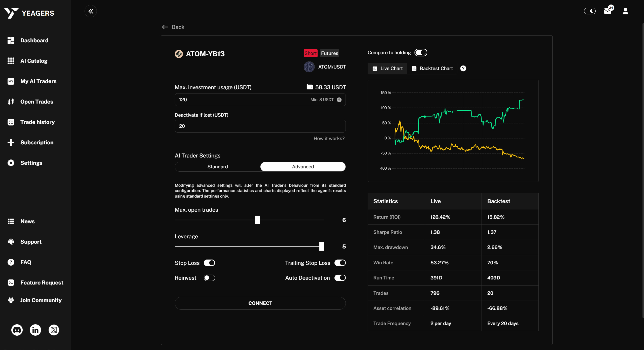Screen dimensions: 644x350
Task: Go Back to previous page
Action: point(173,27)
